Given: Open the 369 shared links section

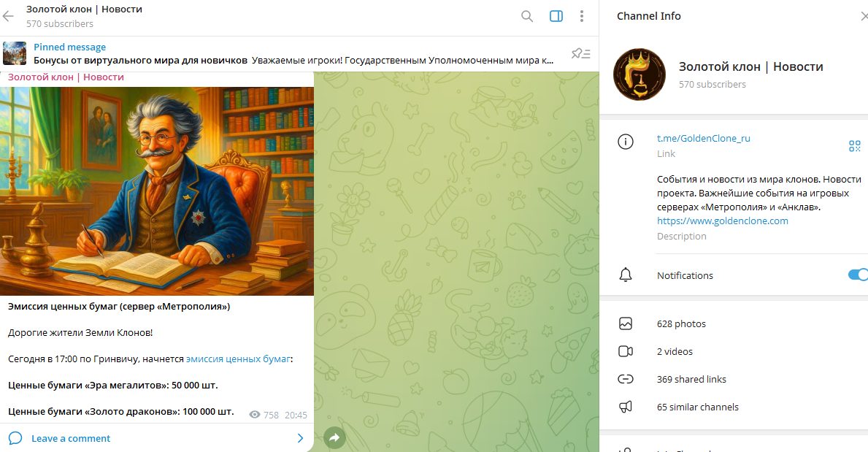Looking at the screenshot, I should 734,380.
